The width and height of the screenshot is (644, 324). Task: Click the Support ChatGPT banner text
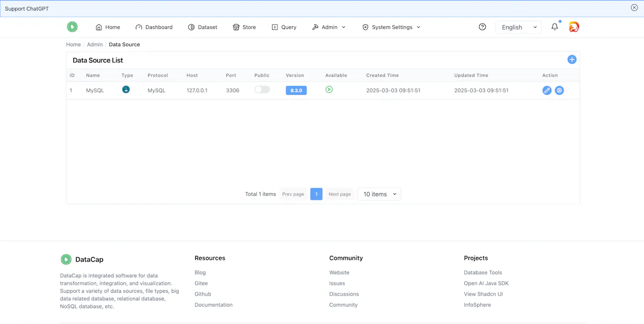pyautogui.click(x=27, y=9)
